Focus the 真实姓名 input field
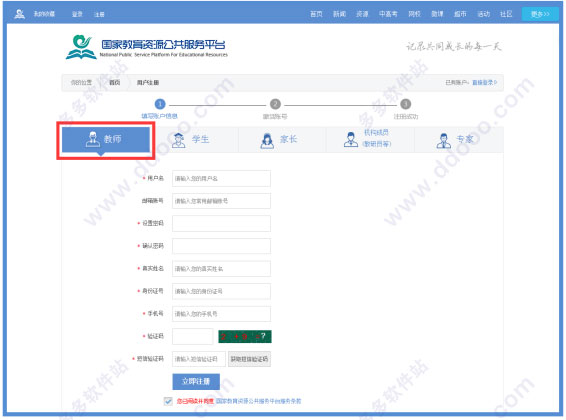 point(221,269)
